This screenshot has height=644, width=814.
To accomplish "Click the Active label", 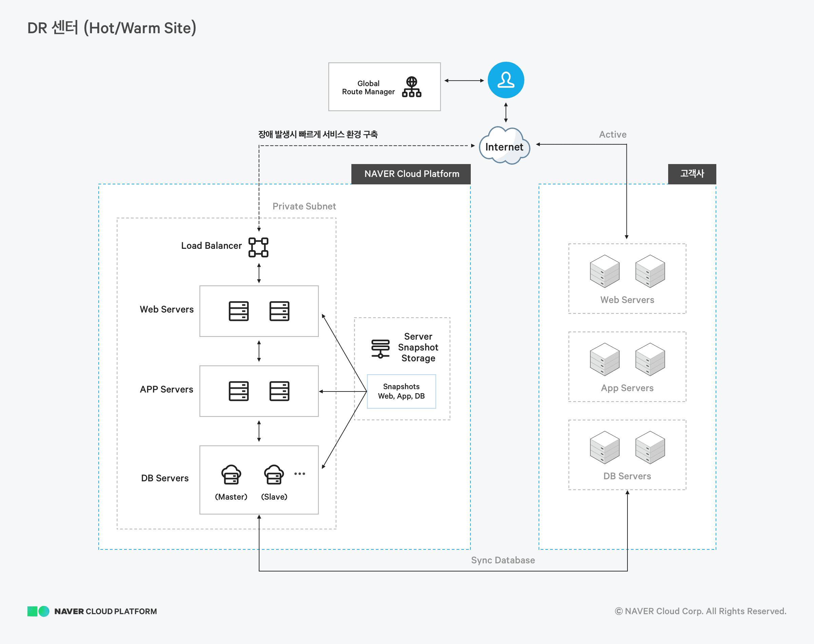I will tap(613, 134).
